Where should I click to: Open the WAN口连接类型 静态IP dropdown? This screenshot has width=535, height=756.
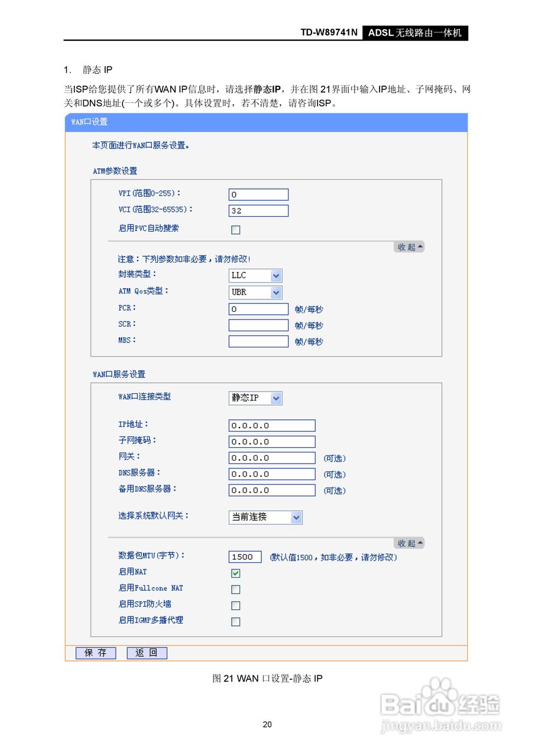255,398
